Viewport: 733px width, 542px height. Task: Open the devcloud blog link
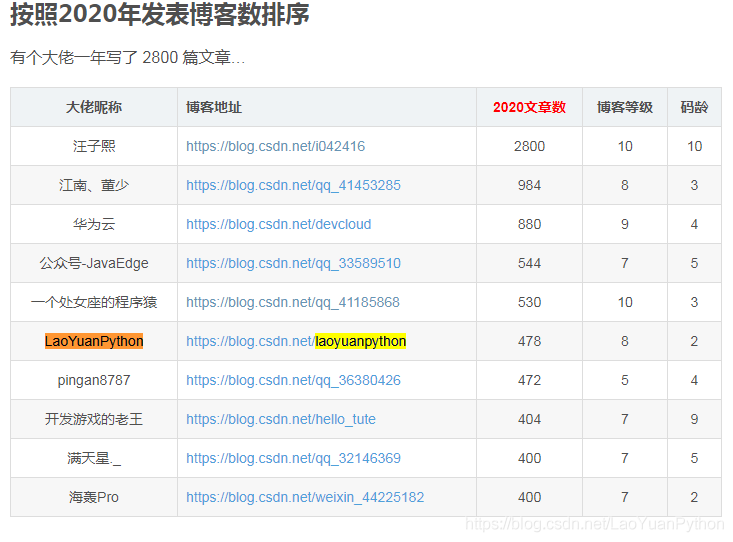(x=279, y=224)
